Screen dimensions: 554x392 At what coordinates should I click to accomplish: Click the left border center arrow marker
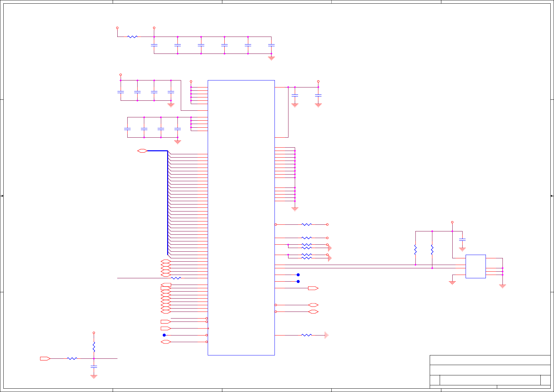click(x=2, y=196)
